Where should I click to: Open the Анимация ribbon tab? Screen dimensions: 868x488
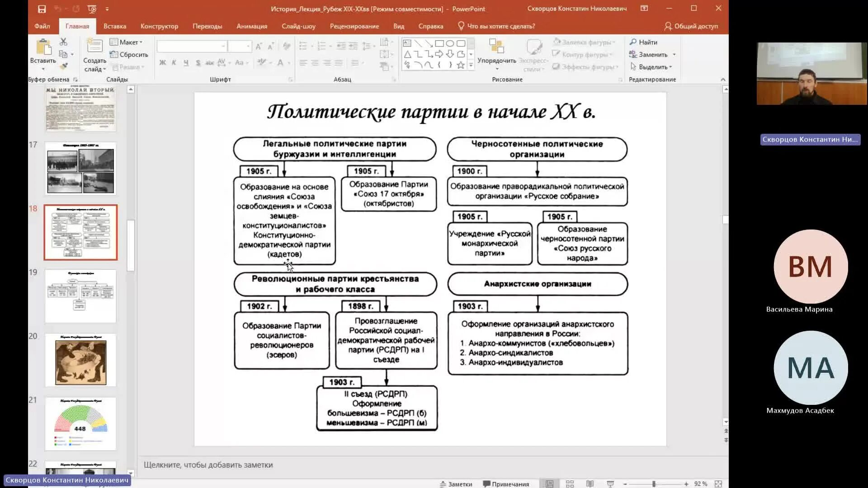[x=251, y=26]
